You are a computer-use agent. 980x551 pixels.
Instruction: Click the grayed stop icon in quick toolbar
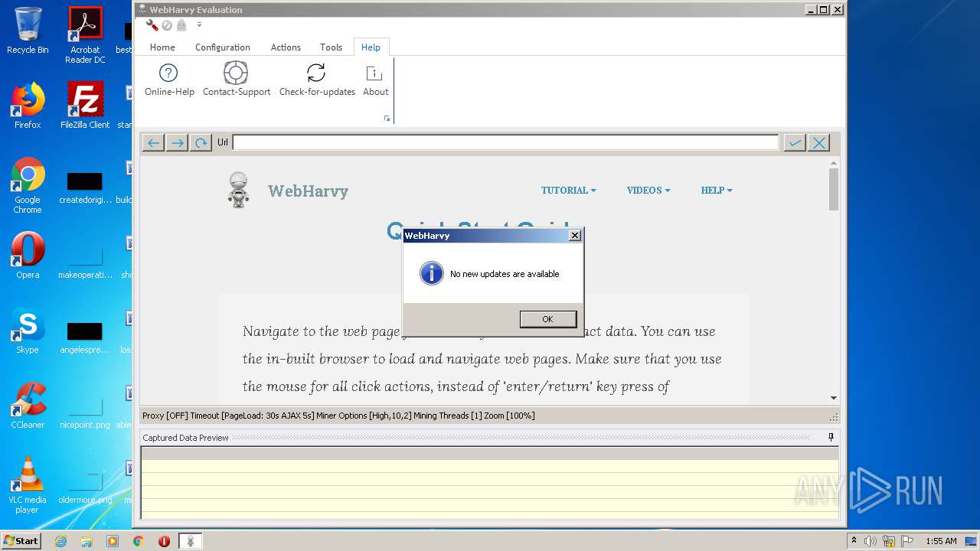[167, 25]
